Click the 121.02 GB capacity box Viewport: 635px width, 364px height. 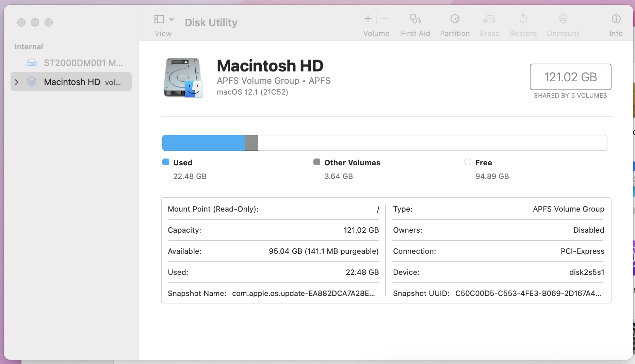pos(570,77)
